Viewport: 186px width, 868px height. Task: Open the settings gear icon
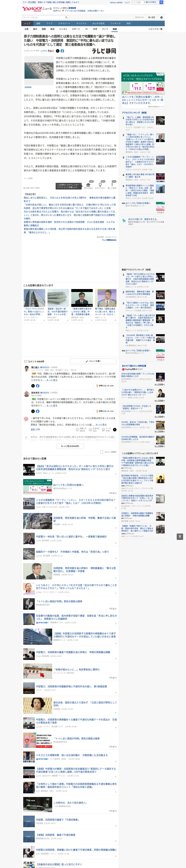(161, 17)
